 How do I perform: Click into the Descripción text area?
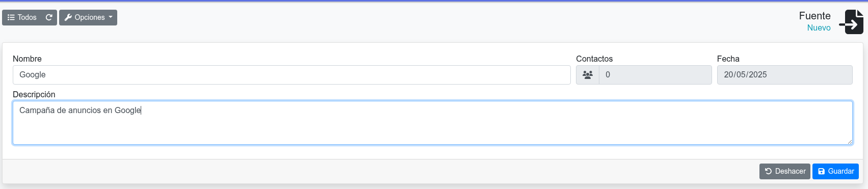tap(433, 123)
